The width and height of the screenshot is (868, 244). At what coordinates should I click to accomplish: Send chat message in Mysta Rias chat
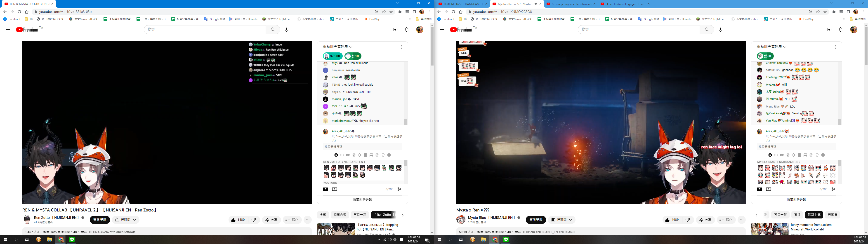coord(833,189)
